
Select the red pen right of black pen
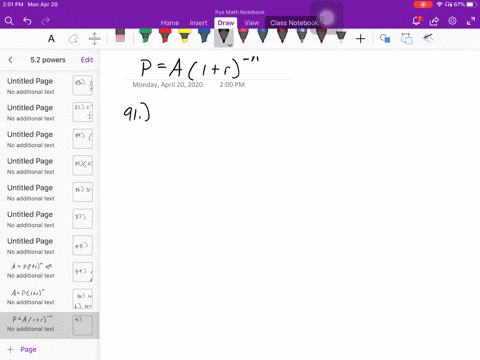point(243,36)
